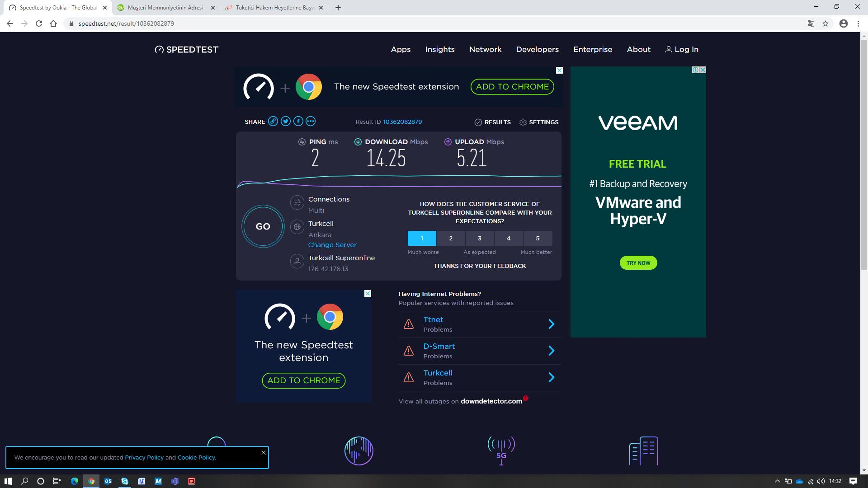Click the address bar URL field
This screenshot has width=868, height=488.
point(434,23)
